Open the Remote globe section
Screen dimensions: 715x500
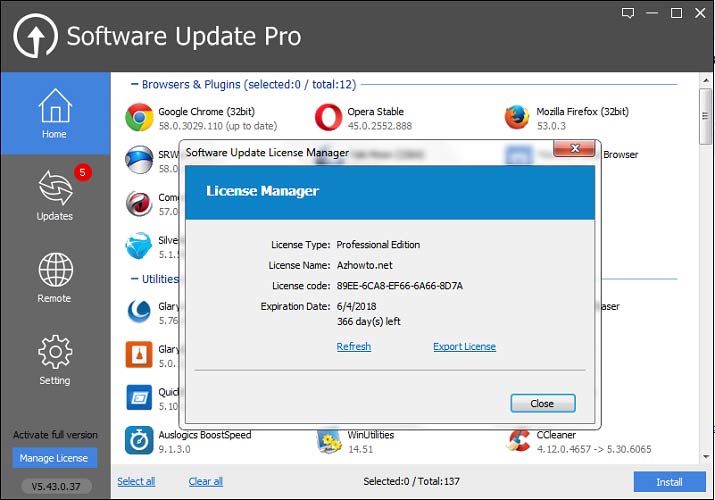pos(55,278)
